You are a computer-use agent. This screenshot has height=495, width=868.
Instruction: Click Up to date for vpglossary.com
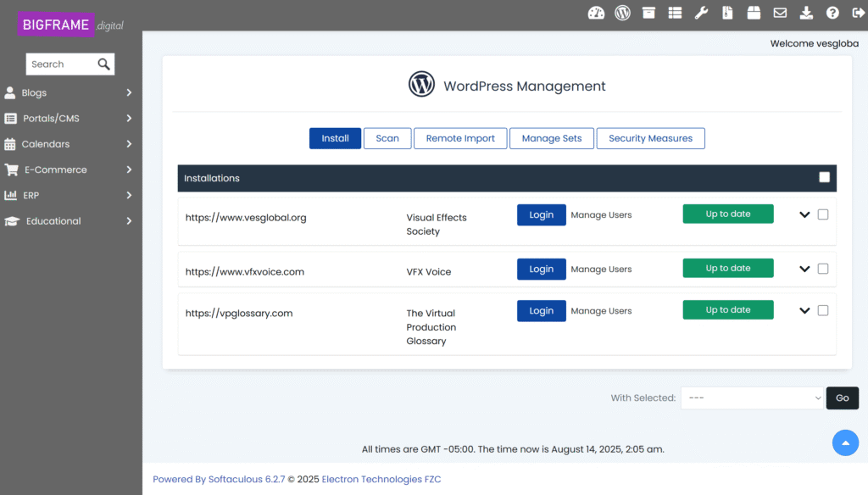tap(728, 309)
